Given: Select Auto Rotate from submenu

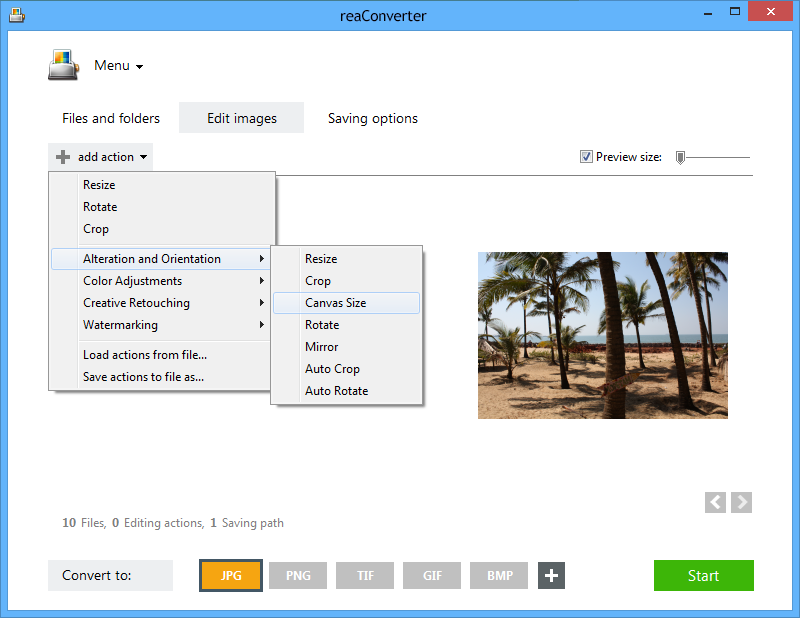Looking at the screenshot, I should 346,390.
